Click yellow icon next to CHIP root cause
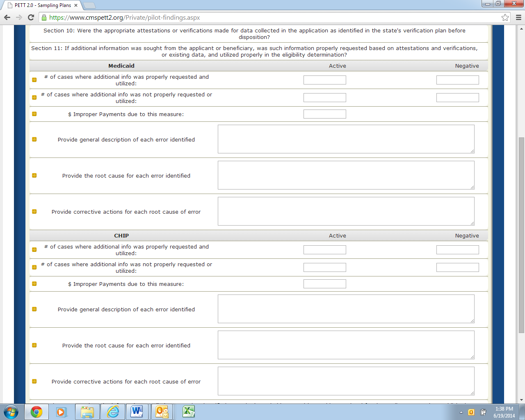Screen dimensions: 525x420 pos(34,345)
